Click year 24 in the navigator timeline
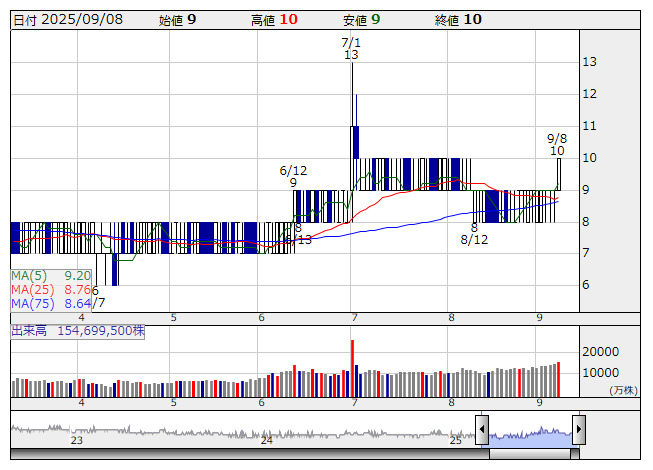 [x=266, y=440]
